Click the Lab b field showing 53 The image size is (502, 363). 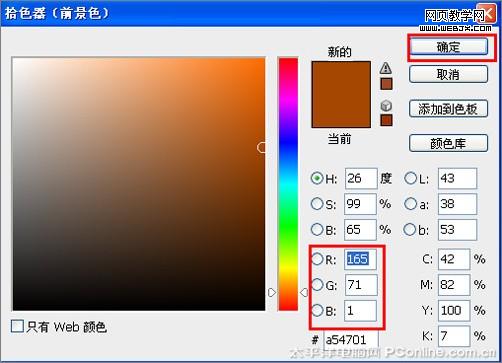tap(457, 230)
